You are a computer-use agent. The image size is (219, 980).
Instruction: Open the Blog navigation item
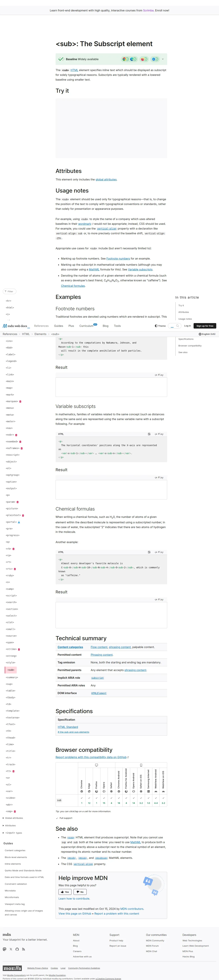click(106, 326)
